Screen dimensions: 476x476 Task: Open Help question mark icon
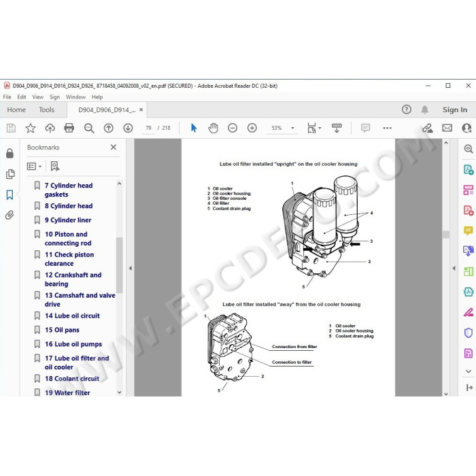tap(407, 109)
